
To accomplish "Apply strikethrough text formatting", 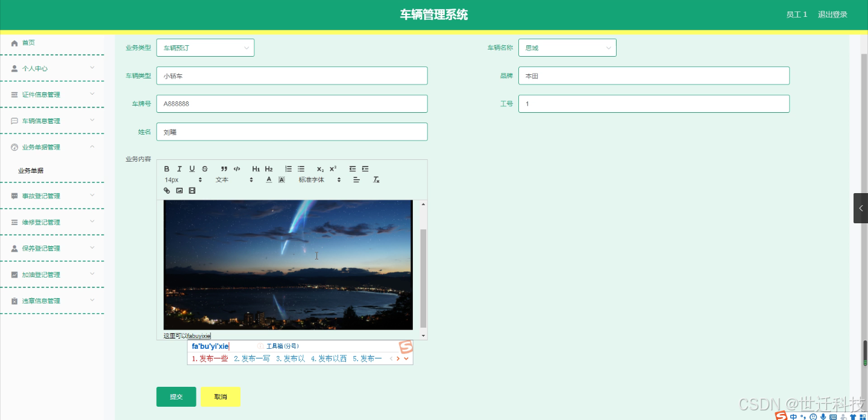I will [x=204, y=168].
